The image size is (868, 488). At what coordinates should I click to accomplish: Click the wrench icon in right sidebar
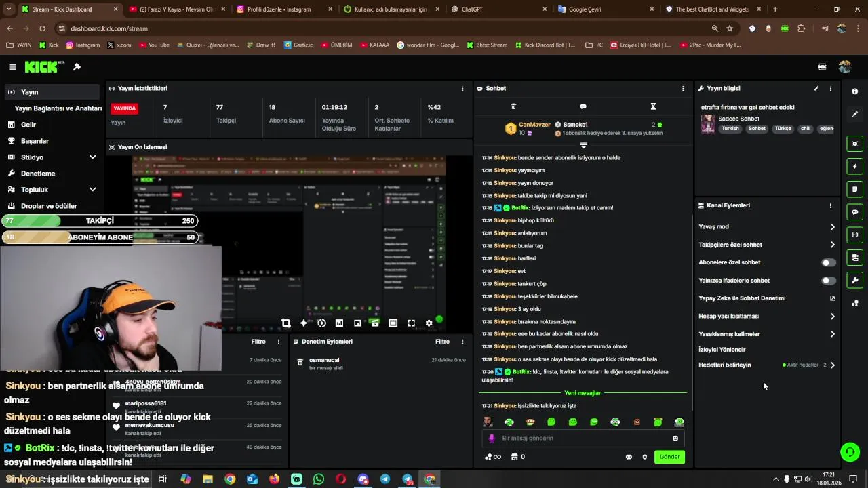[855, 280]
